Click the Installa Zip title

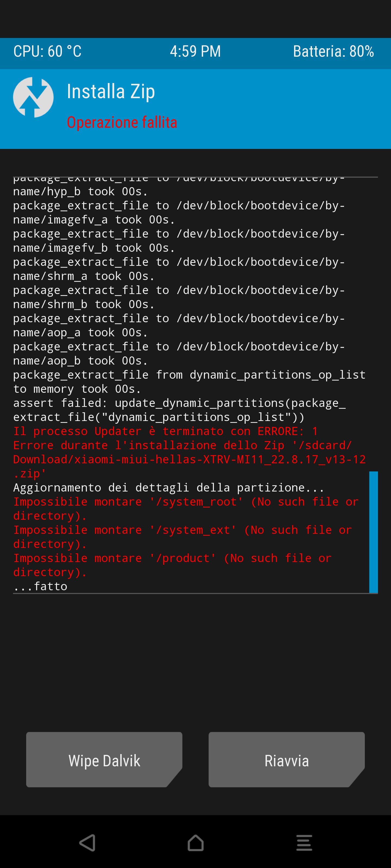(x=111, y=91)
